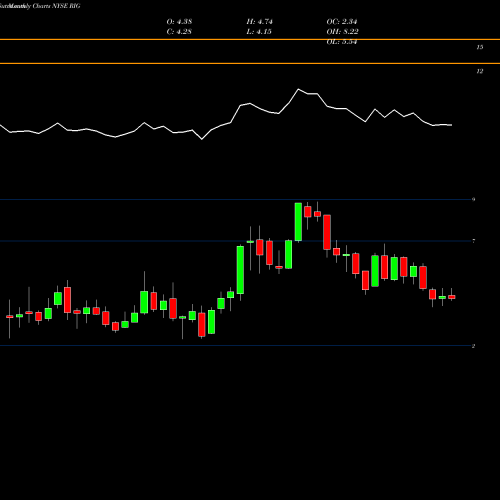Select the 'OH: 8.22' reading
This screenshot has height=500, width=500.
(342, 32)
